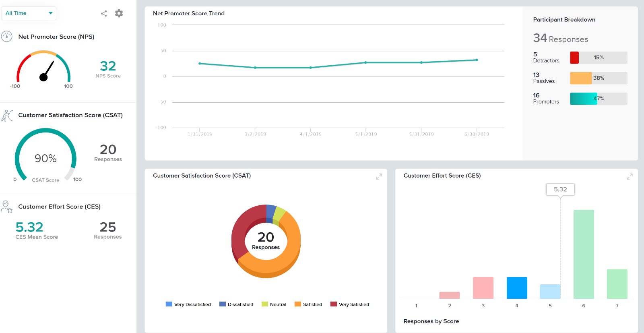Viewport: 644px width, 333px height.
Task: Select the 6/30/2019 NPS trend point
Action: point(477,60)
